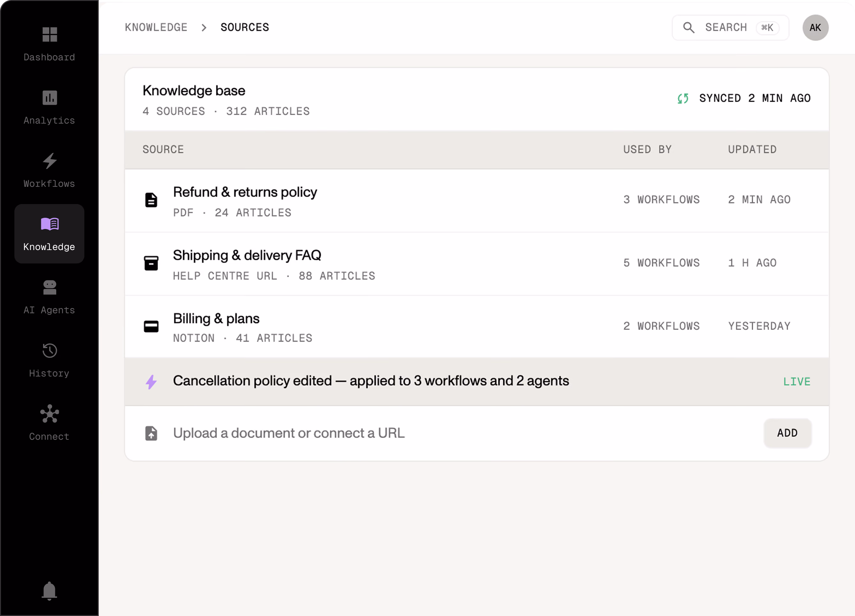Click HELP CENTRE URL · 88 ARTICLES subtitle

pyautogui.click(x=274, y=276)
